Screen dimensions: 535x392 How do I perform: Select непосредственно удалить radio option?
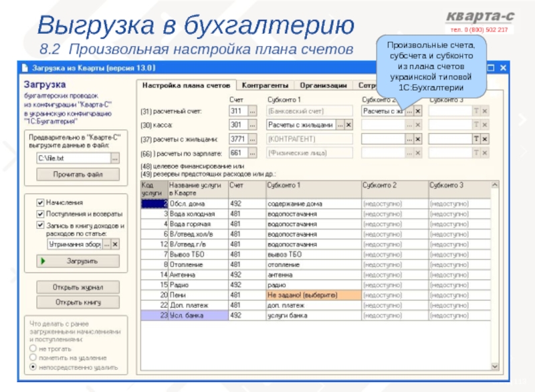pyautogui.click(x=33, y=367)
